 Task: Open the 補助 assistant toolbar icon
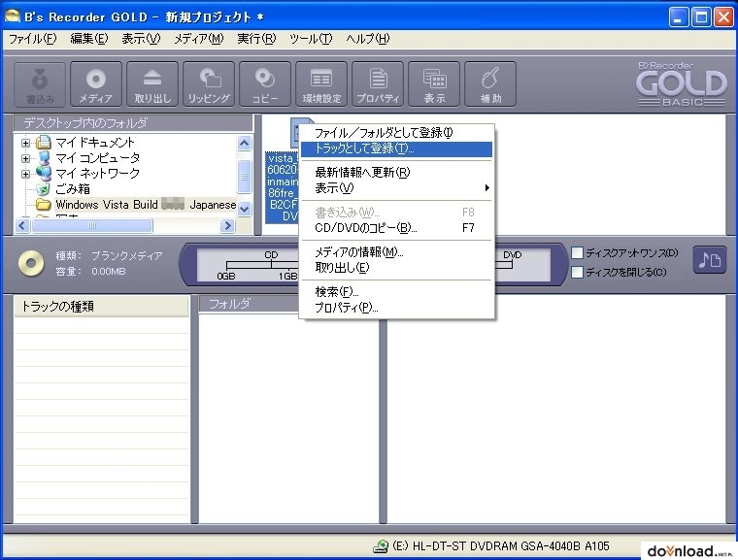pos(490,84)
